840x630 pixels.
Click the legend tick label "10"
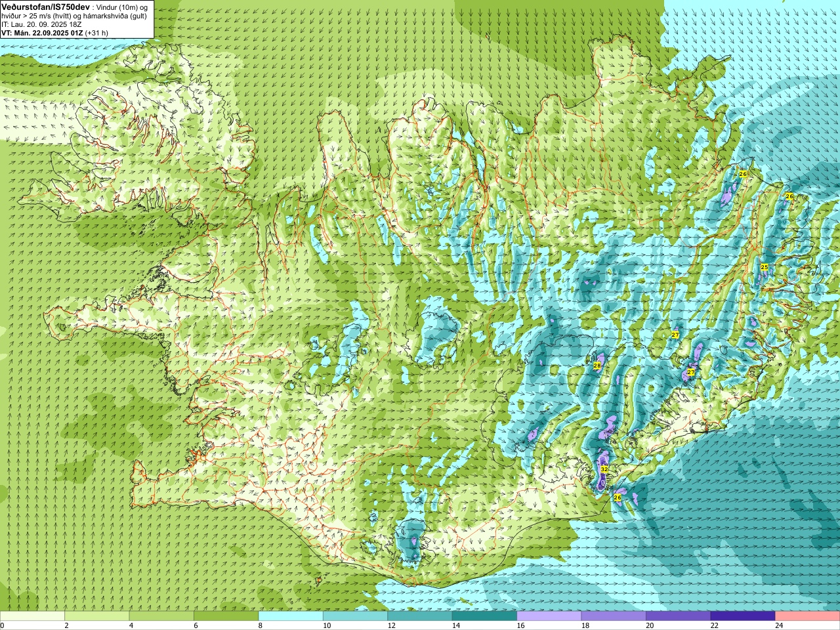(327, 625)
